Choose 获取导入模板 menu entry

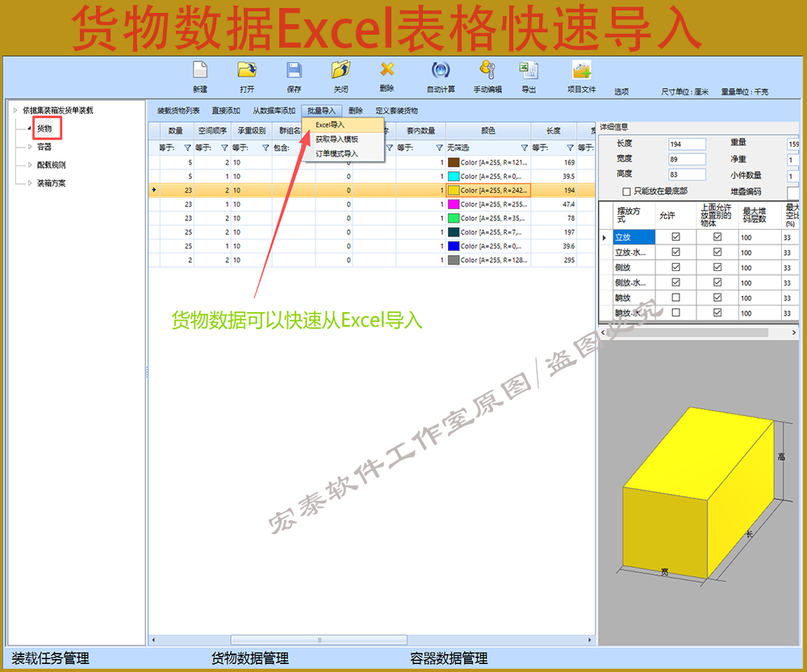(343, 139)
